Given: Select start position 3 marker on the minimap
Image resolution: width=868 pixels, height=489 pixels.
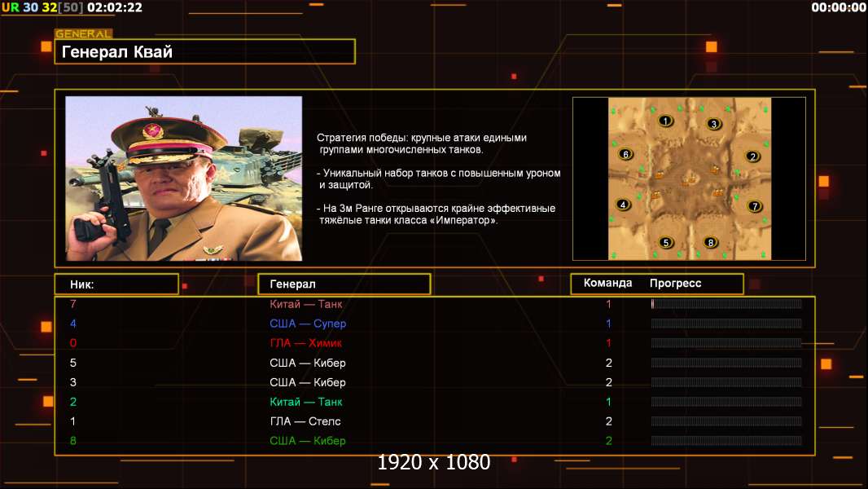Looking at the screenshot, I should click(713, 124).
